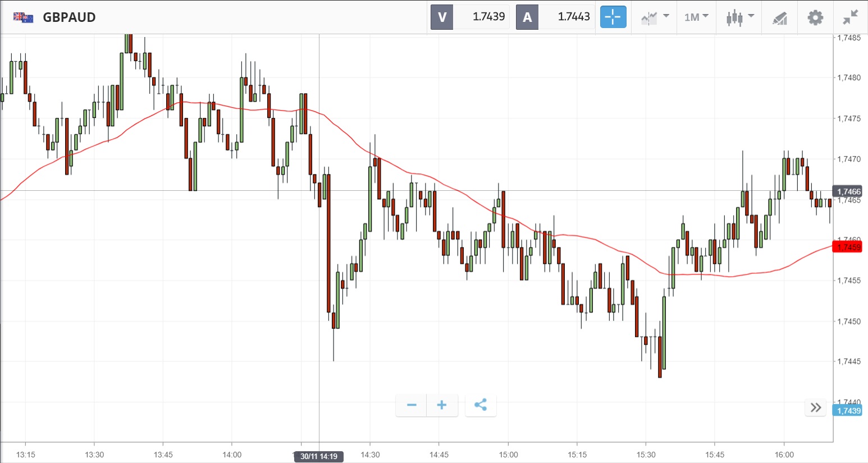Click the red moving average price tag
Image resolution: width=868 pixels, height=463 pixels.
click(x=848, y=247)
